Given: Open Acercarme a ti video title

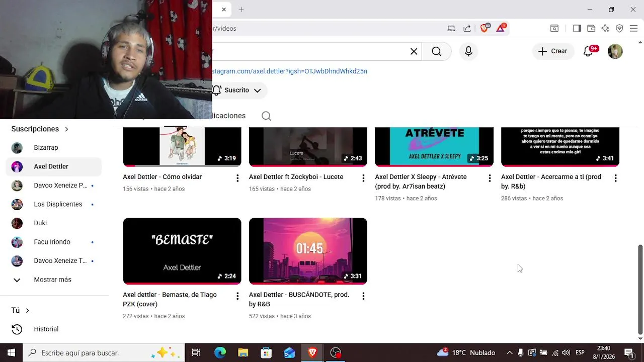Looking at the screenshot, I should tap(551, 182).
